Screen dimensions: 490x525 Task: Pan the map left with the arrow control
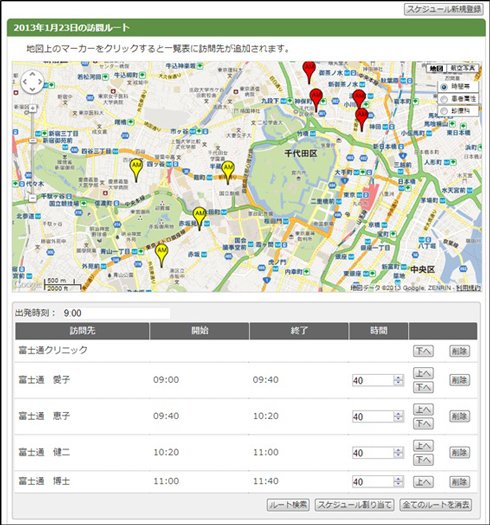tap(25, 82)
